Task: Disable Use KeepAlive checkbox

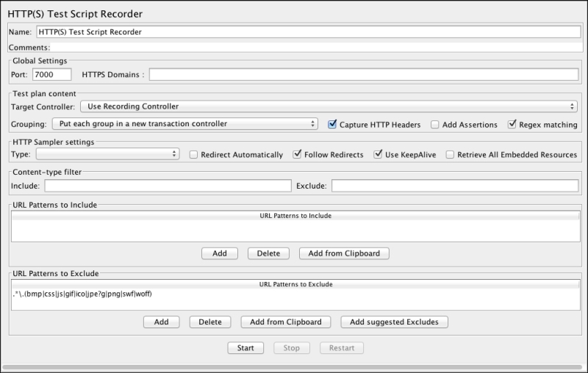Action: click(x=378, y=154)
